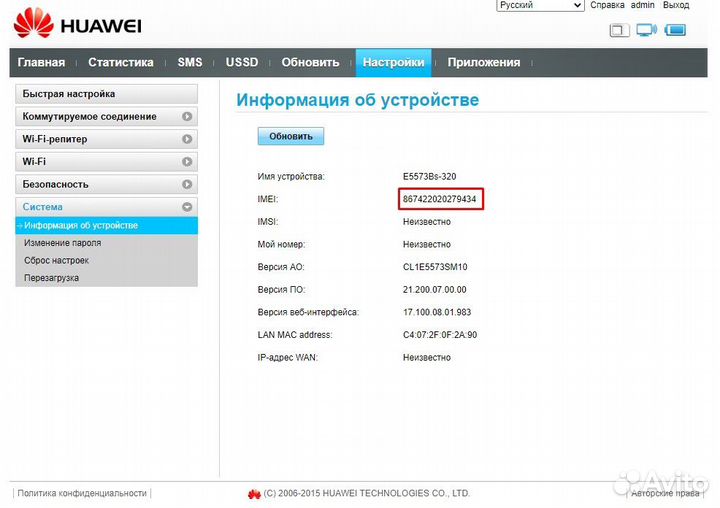The image size is (720, 508).
Task: Open Перезагрузка page
Action: 51,278
